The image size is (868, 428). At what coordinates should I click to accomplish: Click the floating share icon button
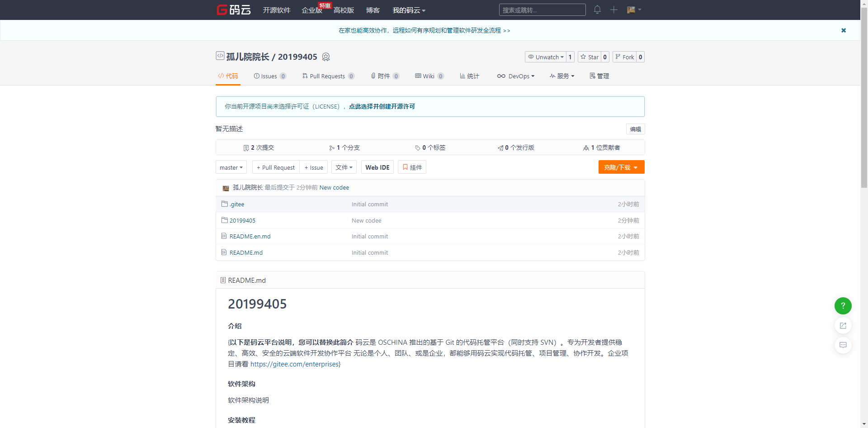pyautogui.click(x=843, y=326)
